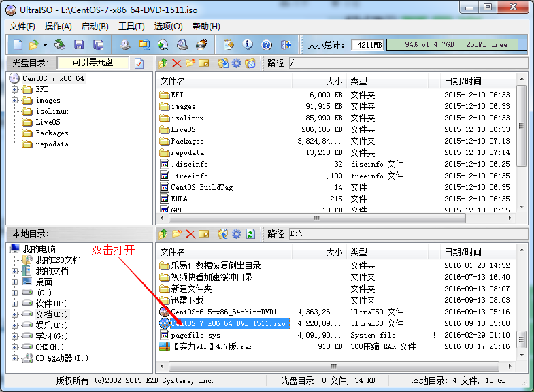This screenshot has height=392, width=534.
Task: Click the New file icon in main toolbar
Action: [x=18, y=45]
